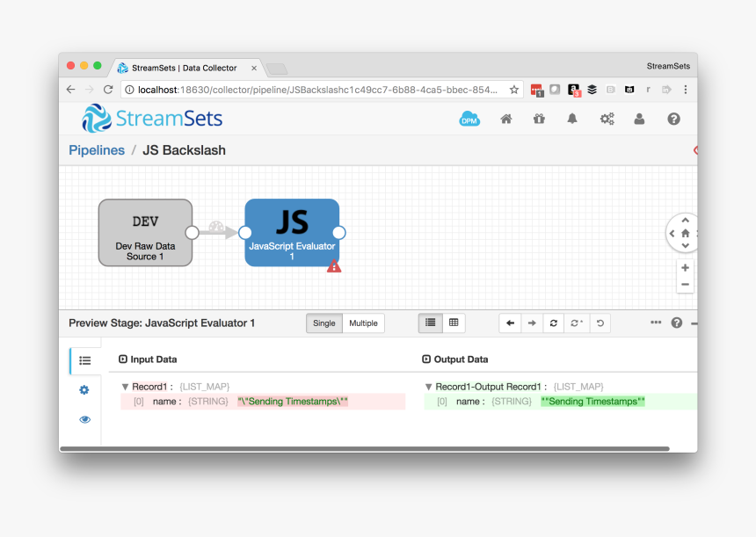Click the warning triangle on JavaScript Evaluator
The height and width of the screenshot is (537, 756).
334,266
